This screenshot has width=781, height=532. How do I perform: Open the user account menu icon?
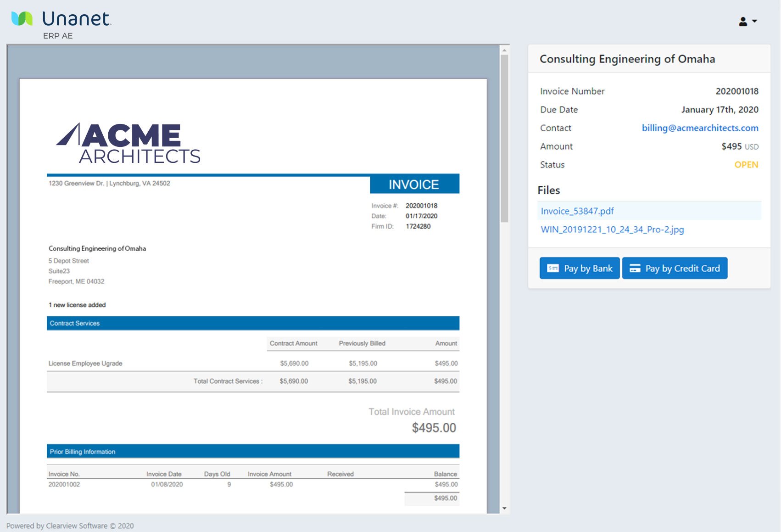743,22
